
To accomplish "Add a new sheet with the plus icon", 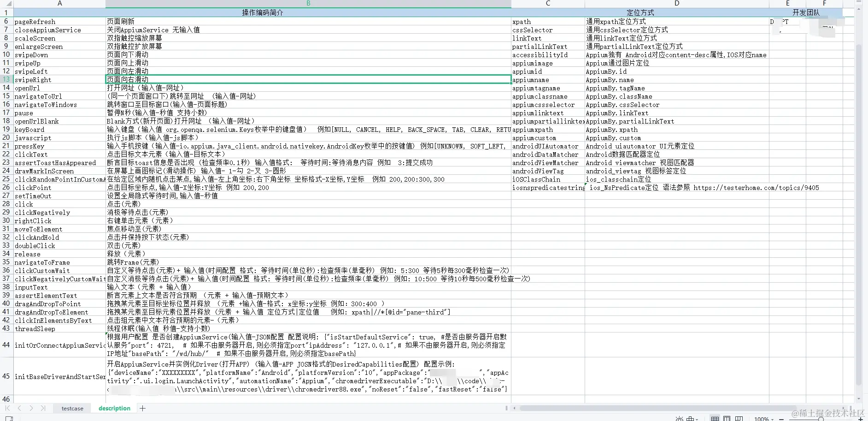I will [143, 408].
